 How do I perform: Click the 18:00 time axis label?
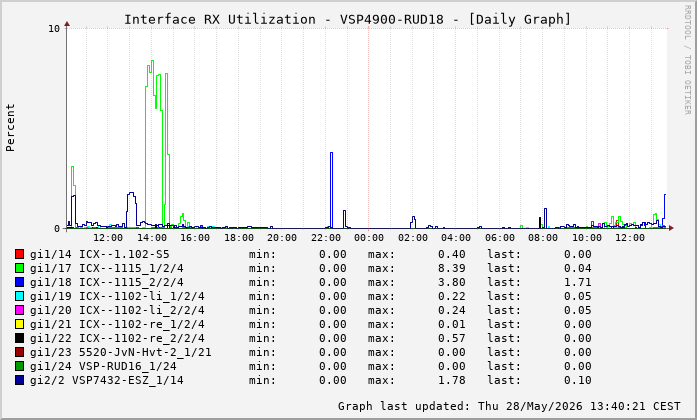239,238
